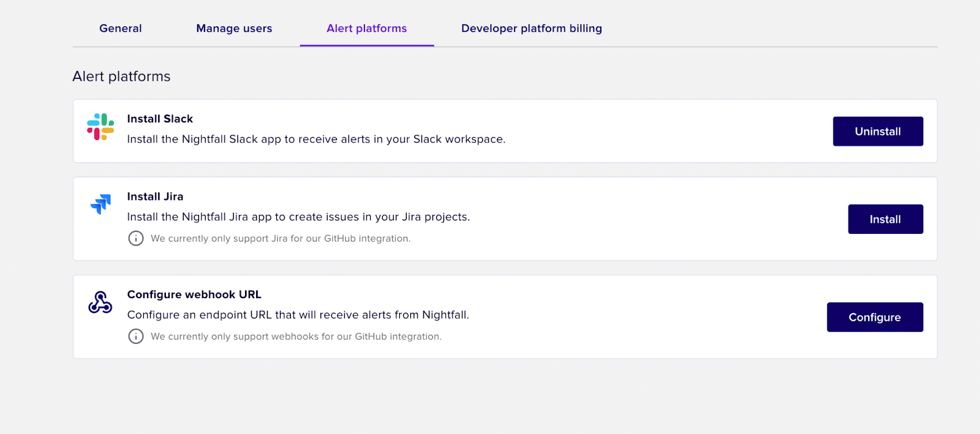Click the Install Jira heading
Viewport: 980px width, 434px height.
pyautogui.click(x=155, y=196)
